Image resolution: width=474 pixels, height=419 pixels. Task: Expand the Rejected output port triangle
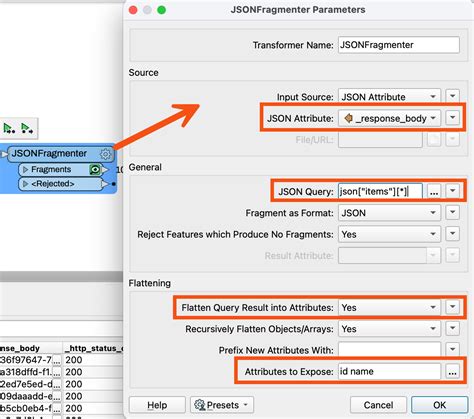[x=25, y=184]
